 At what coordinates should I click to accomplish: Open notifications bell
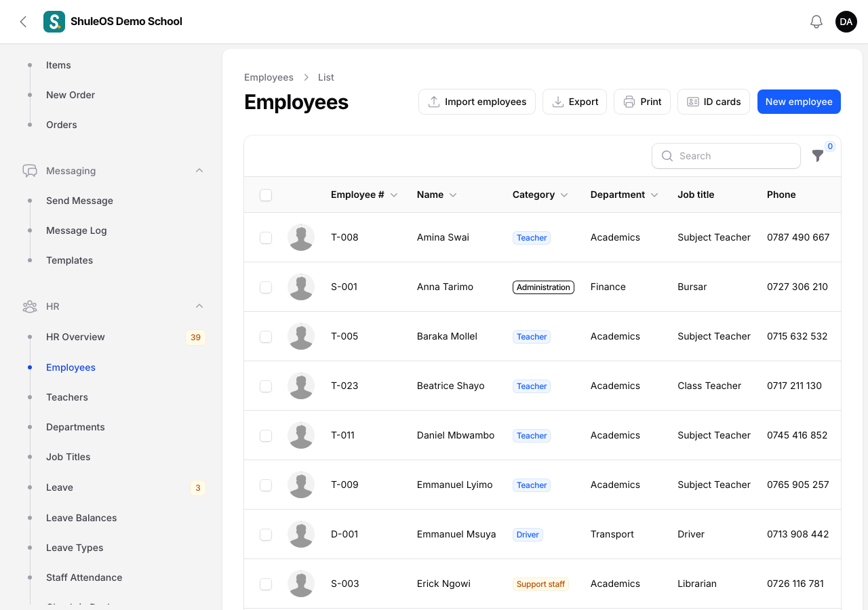point(816,22)
